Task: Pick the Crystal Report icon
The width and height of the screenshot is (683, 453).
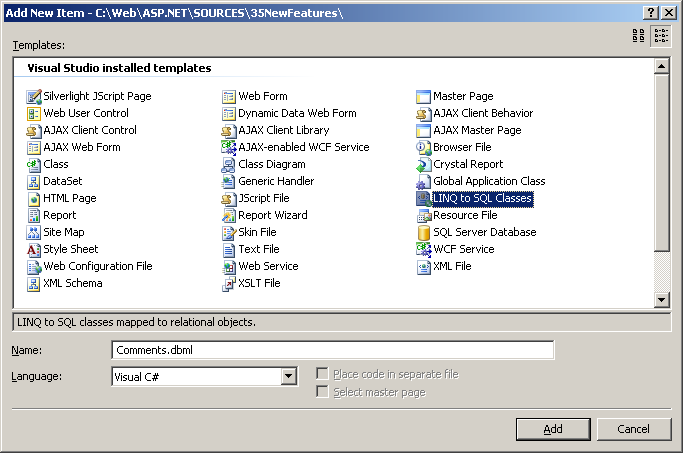Action: point(423,164)
